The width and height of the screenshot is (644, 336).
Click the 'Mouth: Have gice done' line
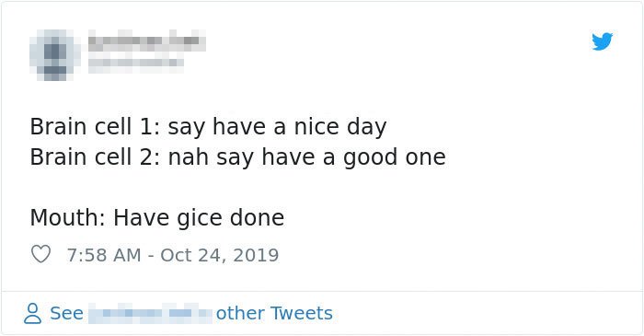(x=157, y=217)
